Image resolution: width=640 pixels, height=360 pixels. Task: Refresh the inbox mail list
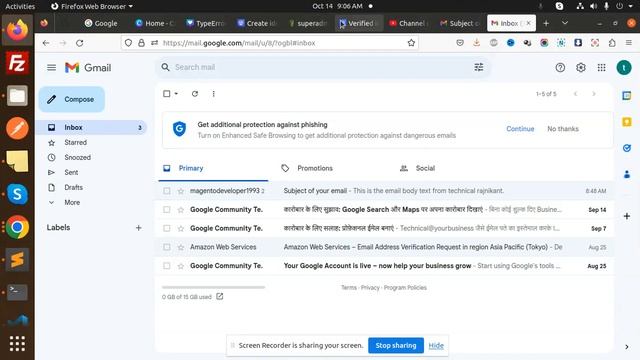[x=195, y=94]
